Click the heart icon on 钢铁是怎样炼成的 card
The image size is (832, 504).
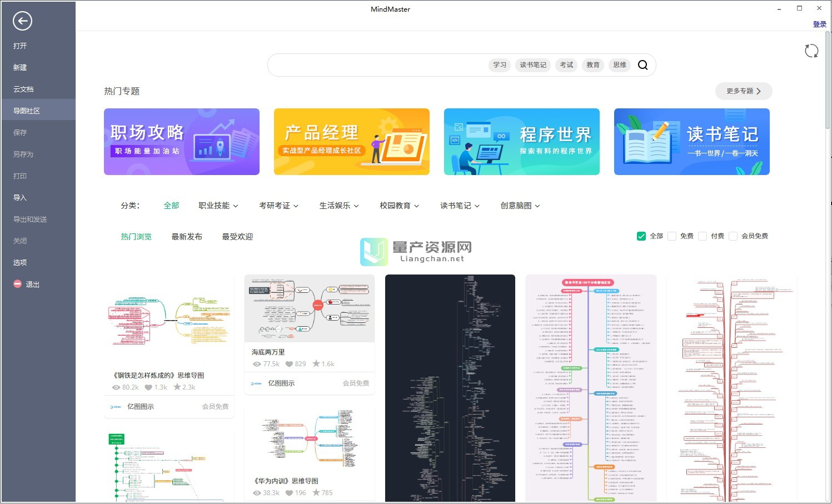pyautogui.click(x=148, y=387)
